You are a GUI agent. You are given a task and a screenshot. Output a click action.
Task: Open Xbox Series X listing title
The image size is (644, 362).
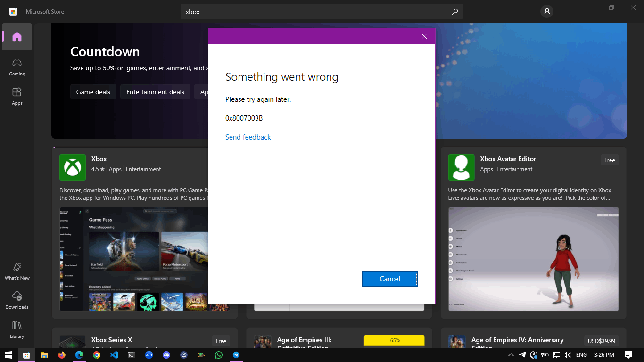112,340
